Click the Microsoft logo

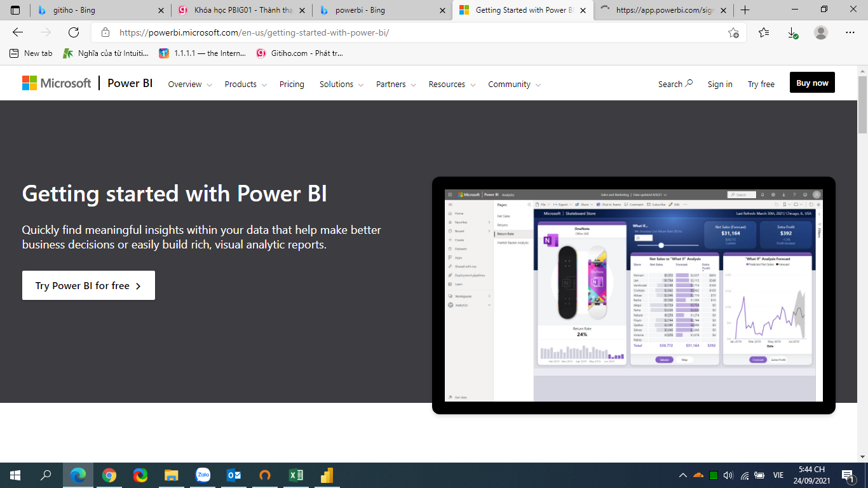[x=57, y=83]
